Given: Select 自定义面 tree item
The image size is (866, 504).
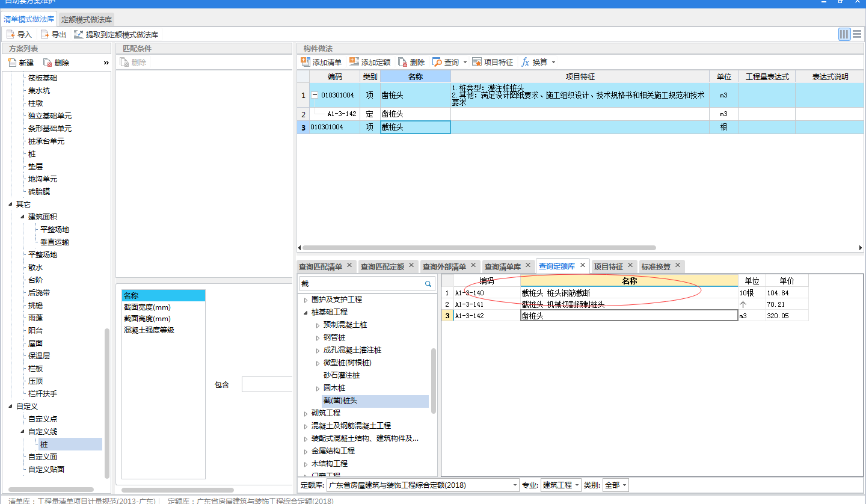Looking at the screenshot, I should pos(43,457).
